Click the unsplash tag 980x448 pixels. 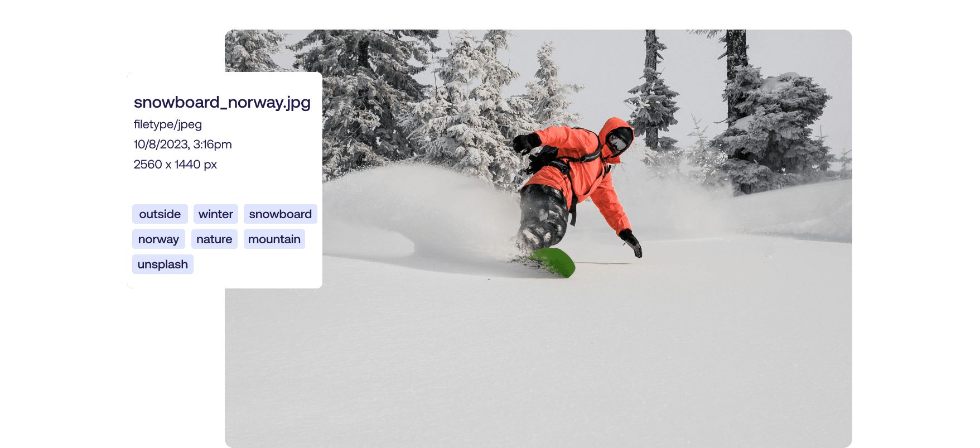(162, 264)
